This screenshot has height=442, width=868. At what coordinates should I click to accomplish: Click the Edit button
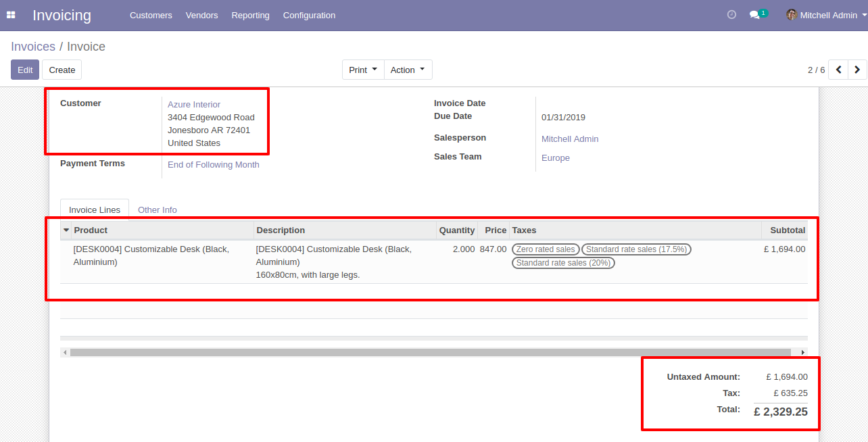[x=25, y=70]
